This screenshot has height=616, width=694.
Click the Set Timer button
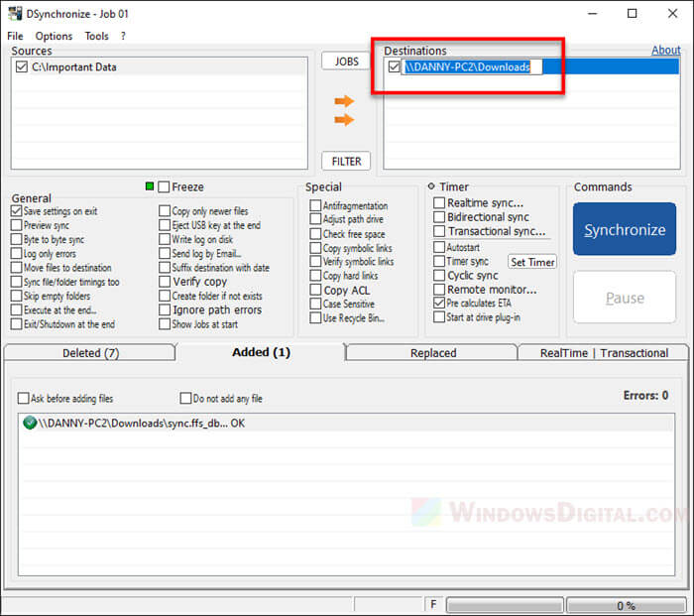[x=532, y=262]
